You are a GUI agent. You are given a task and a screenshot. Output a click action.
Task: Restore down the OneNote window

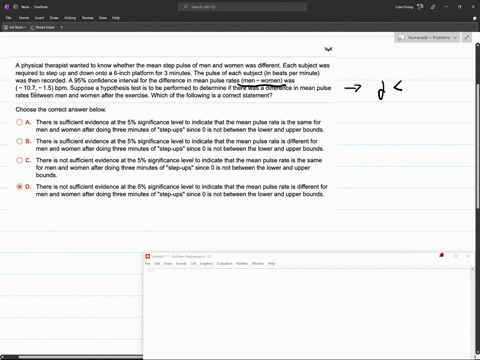(x=460, y=7)
